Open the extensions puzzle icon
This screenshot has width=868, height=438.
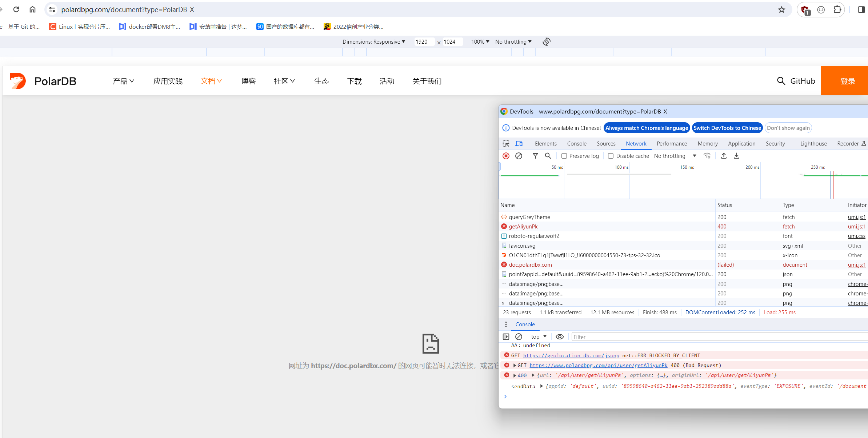[837, 9]
